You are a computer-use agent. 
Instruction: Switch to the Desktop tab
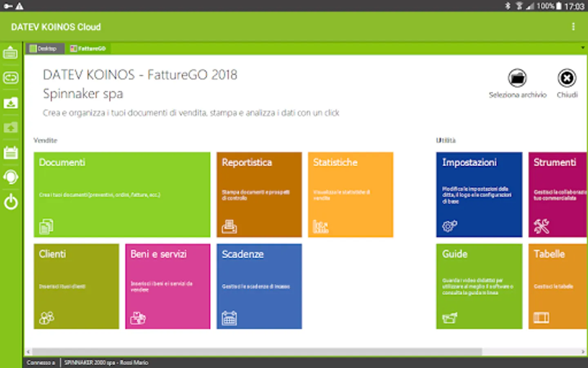pyautogui.click(x=45, y=48)
